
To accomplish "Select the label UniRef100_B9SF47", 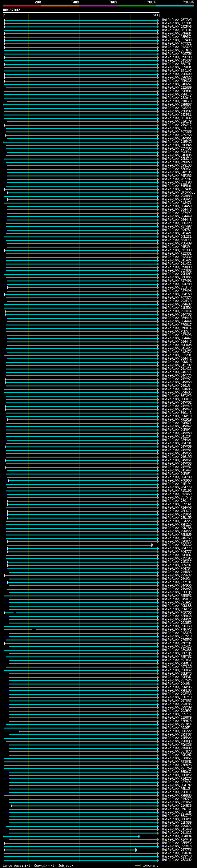I will click(x=176, y=152).
